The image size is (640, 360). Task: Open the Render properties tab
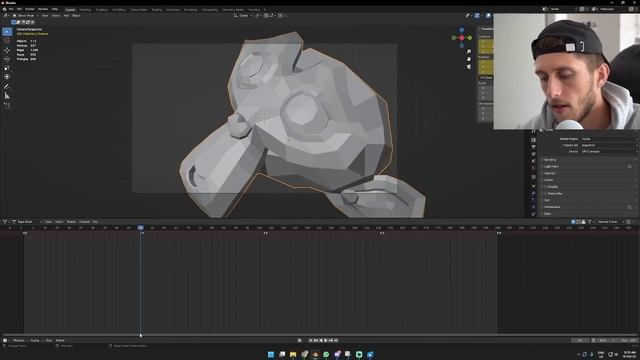(533, 140)
